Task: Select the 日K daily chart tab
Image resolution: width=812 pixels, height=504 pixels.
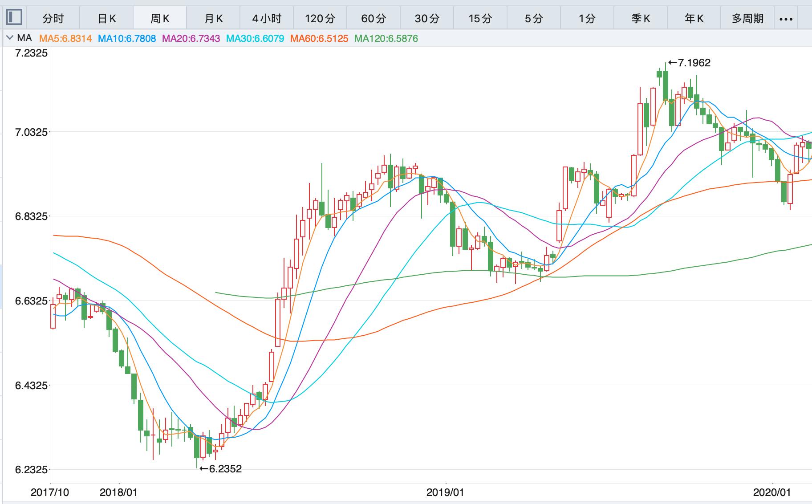Action: point(106,18)
